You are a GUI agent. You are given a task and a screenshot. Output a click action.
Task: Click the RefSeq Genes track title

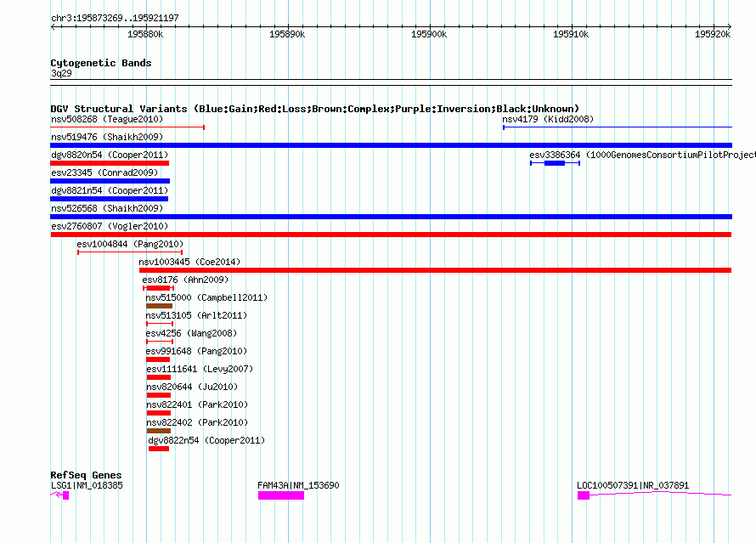point(86,475)
